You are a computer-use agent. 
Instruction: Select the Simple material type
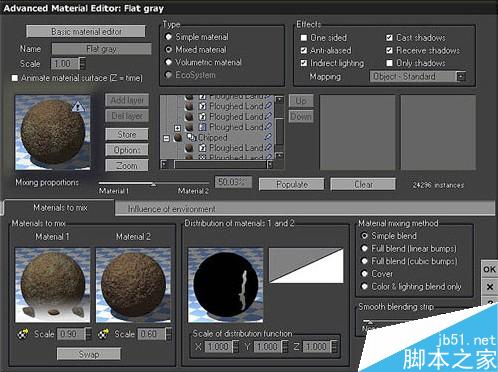click(x=169, y=37)
